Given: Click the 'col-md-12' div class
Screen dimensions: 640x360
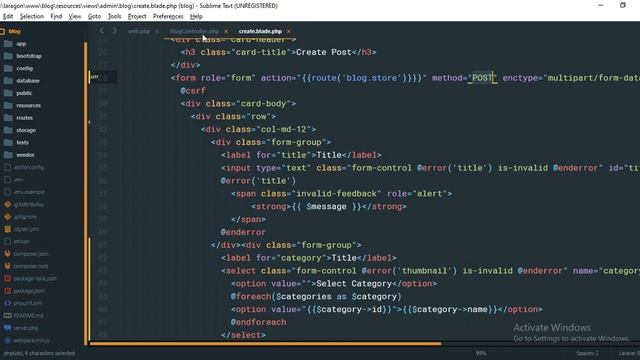Looking at the screenshot, I should [x=284, y=129].
